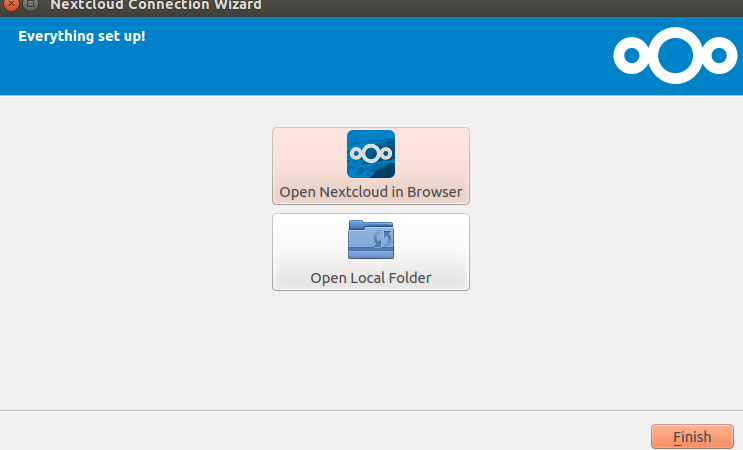Viewport: 743px width, 450px height.
Task: Open Local Folder button
Action: [371, 252]
